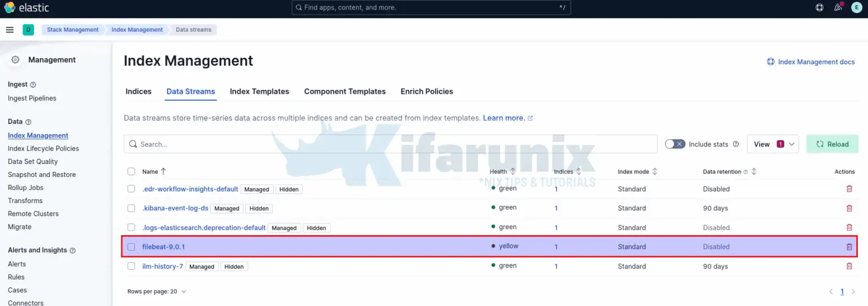Toggle the Include stats switch
This screenshot has width=868, height=306.
point(675,144)
